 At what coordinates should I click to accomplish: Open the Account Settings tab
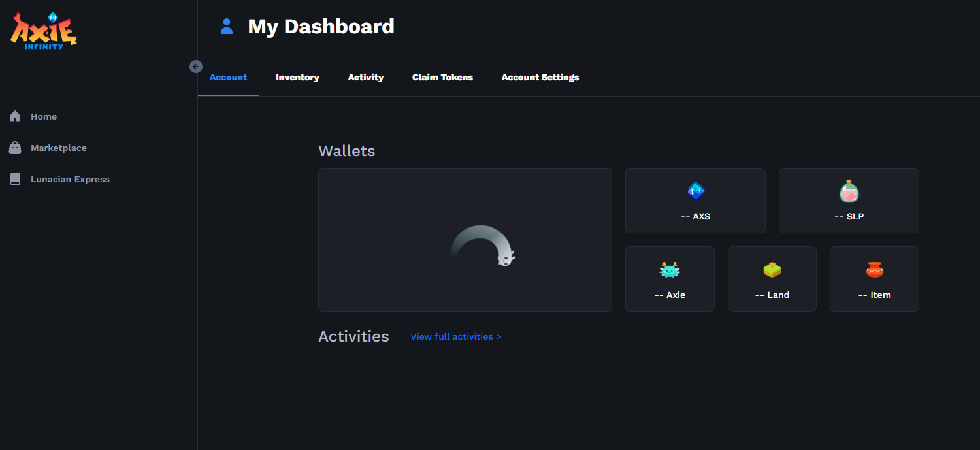tap(540, 77)
